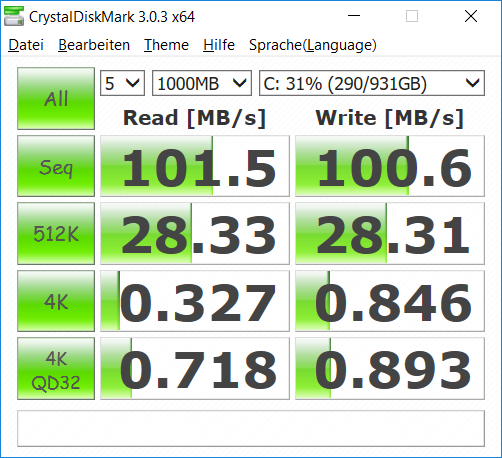Image resolution: width=502 pixels, height=458 pixels.
Task: Open the Datei menu
Action: (26, 45)
